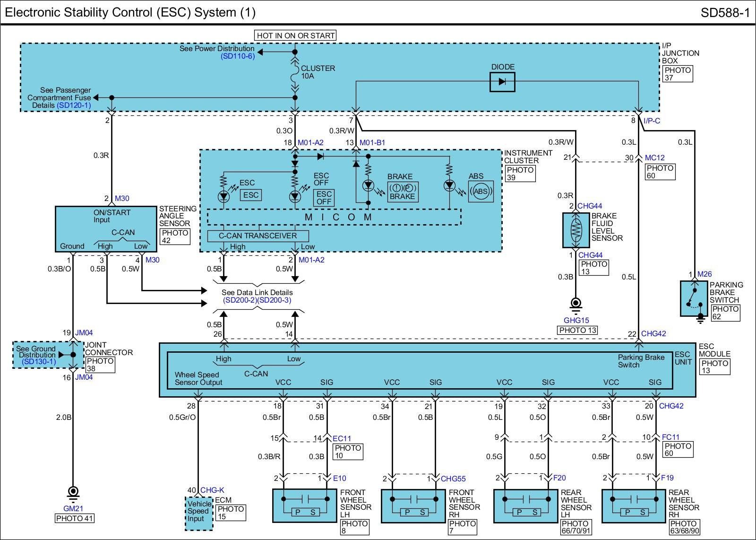Open the SD130-1 ground distribution link
Image resolution: width=756 pixels, height=540 pixels.
(39, 362)
